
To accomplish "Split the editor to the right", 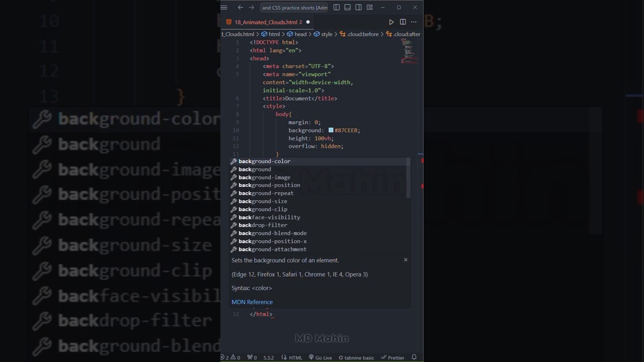I will tap(403, 22).
